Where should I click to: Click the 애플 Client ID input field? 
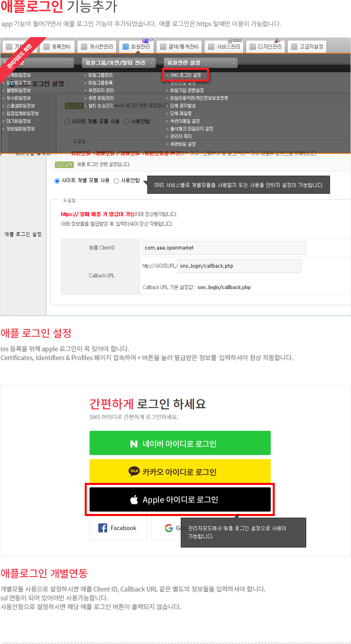224,248
